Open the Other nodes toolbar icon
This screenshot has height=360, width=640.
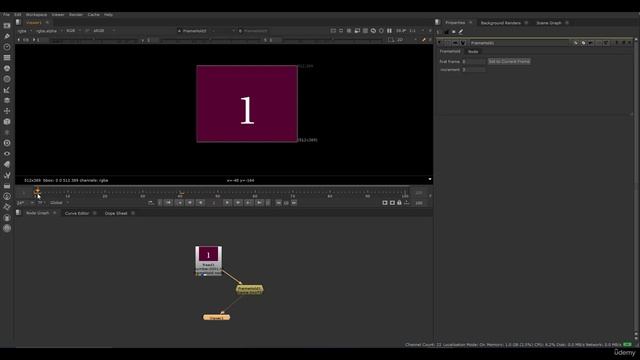[x=7, y=186]
